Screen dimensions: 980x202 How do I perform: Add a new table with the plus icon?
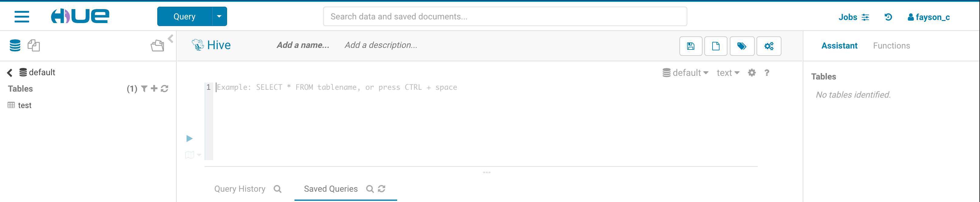pyautogui.click(x=154, y=89)
